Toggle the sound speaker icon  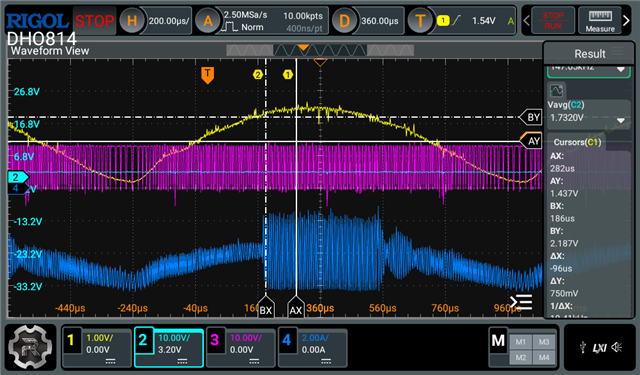[617, 347]
